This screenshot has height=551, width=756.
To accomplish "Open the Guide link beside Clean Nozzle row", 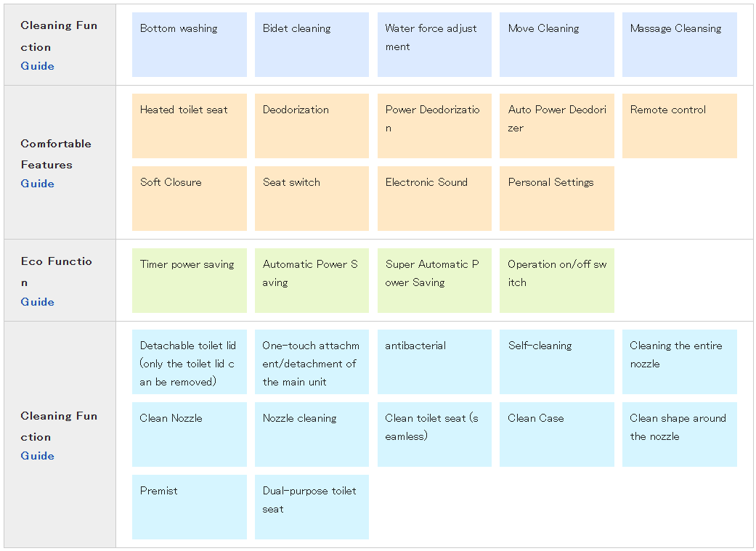I will pos(37,456).
